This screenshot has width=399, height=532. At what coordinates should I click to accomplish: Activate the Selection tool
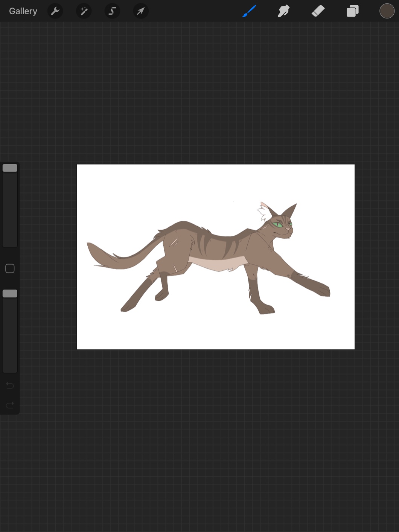click(x=112, y=11)
